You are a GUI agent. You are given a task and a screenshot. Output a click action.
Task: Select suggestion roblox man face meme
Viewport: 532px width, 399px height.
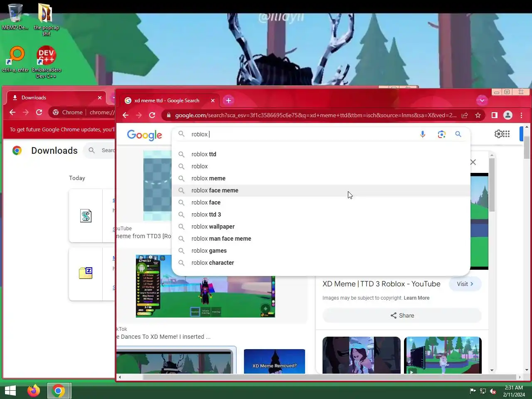(x=321, y=239)
